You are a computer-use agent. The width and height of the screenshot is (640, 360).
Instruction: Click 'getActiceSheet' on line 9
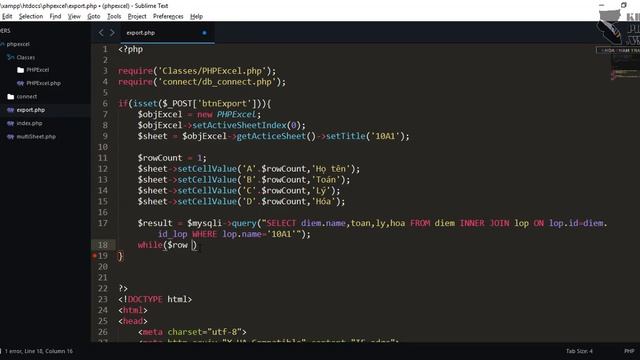271,136
